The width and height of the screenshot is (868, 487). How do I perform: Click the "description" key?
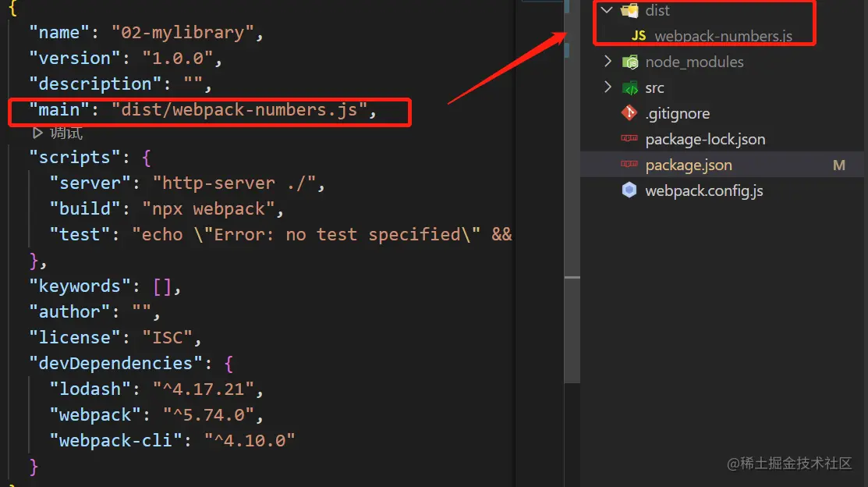point(95,84)
